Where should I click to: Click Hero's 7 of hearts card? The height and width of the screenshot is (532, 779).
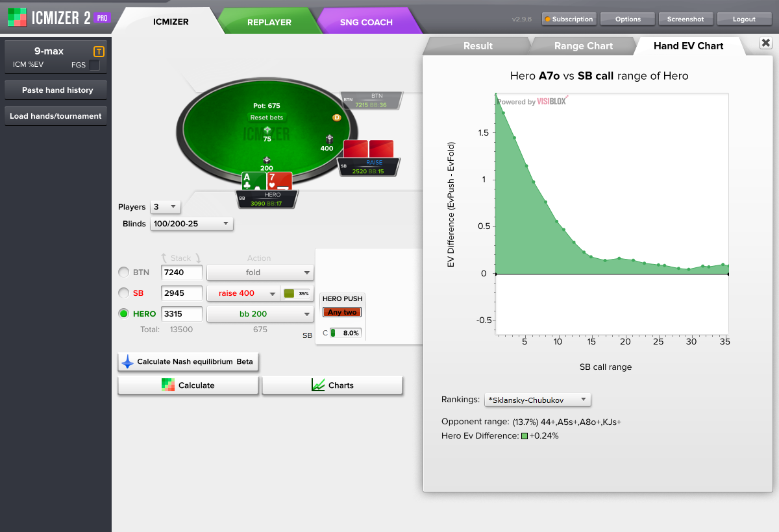point(280,181)
